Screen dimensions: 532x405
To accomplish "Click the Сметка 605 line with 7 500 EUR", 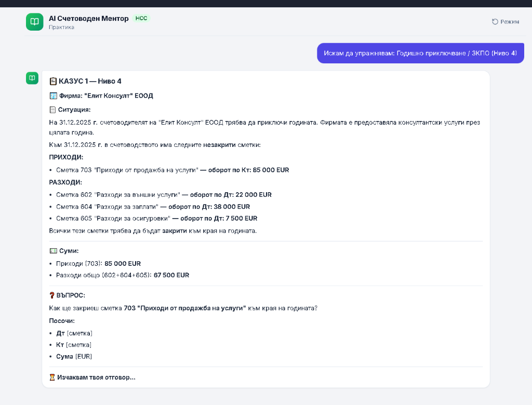I will click(157, 219).
